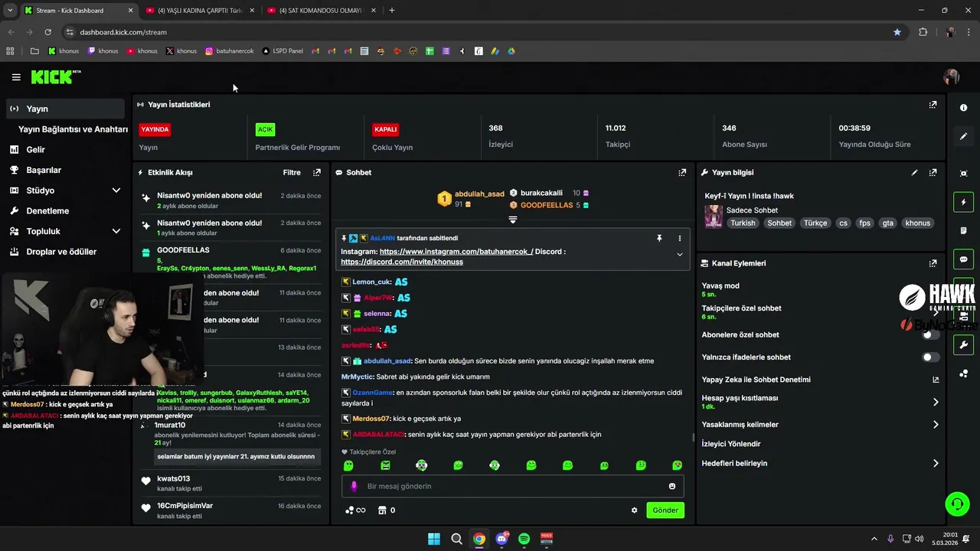Toggle Abonelere özel sohbet switch
This screenshot has width=980, height=551.
click(930, 334)
